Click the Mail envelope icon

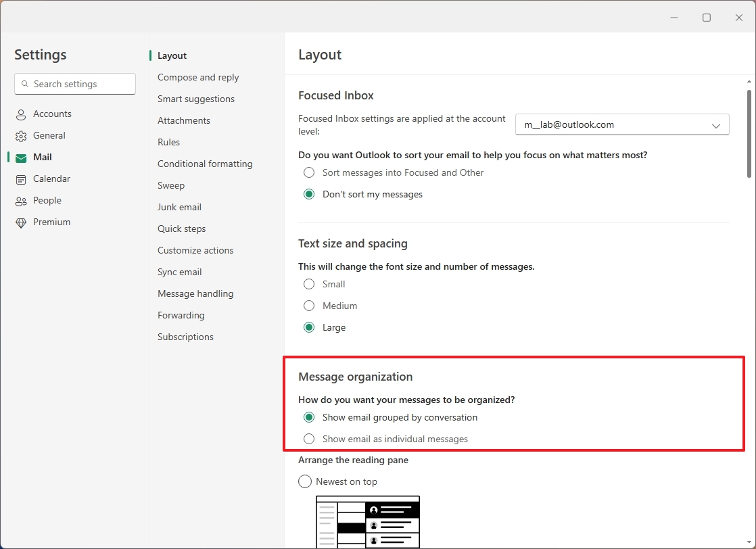pos(21,158)
